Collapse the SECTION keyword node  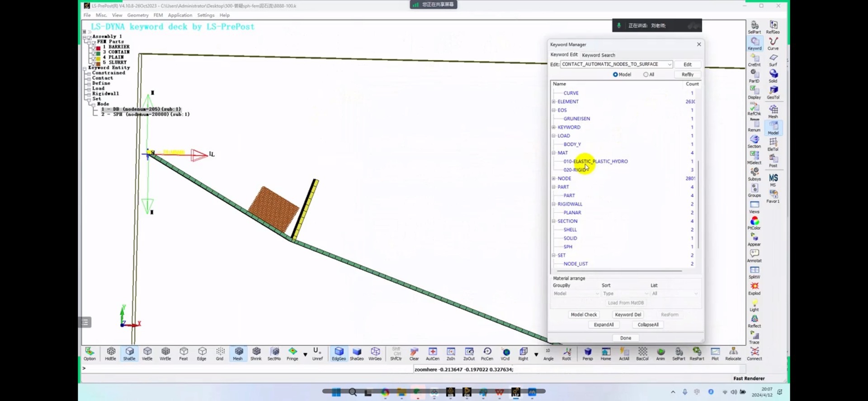pyautogui.click(x=554, y=221)
